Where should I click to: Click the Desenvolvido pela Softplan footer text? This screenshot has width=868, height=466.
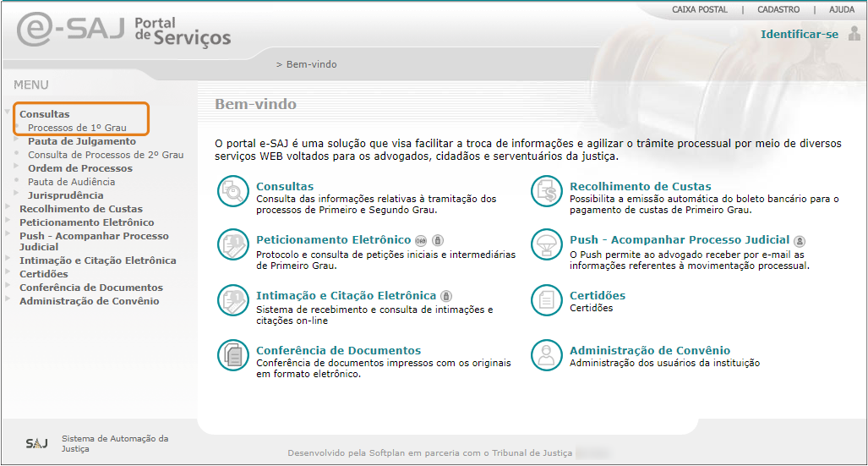click(429, 452)
